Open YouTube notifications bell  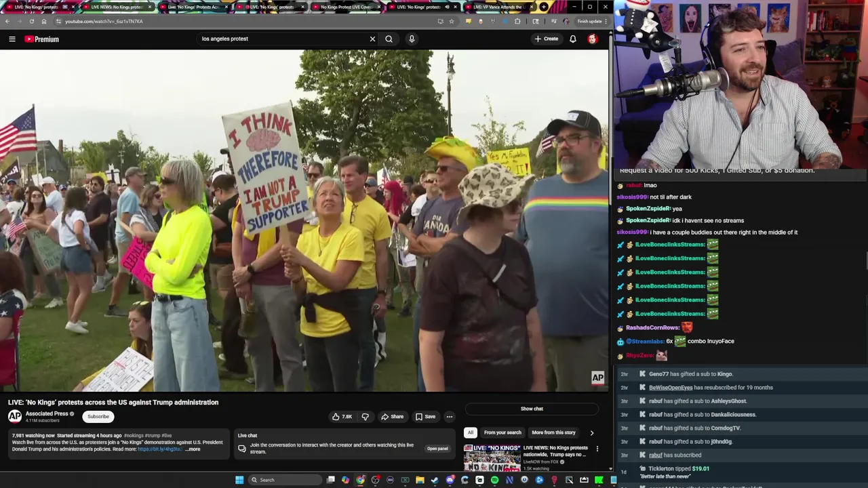573,39
